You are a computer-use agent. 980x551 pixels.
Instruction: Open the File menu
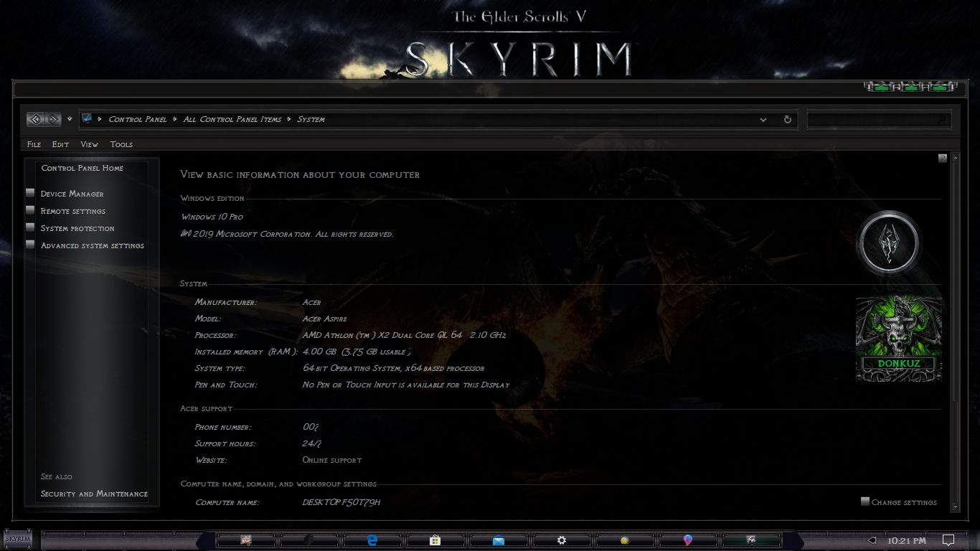[x=34, y=144]
